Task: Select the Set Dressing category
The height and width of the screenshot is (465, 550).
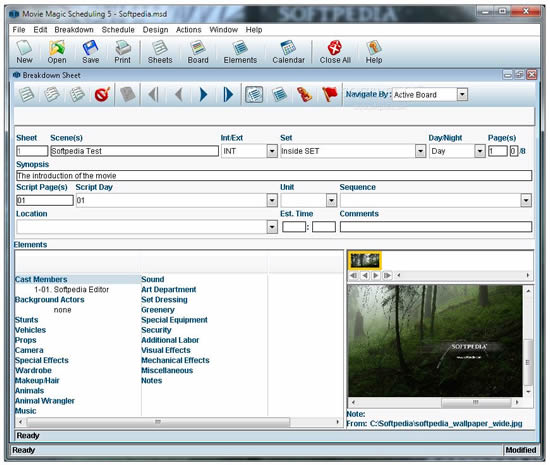Action: (164, 300)
